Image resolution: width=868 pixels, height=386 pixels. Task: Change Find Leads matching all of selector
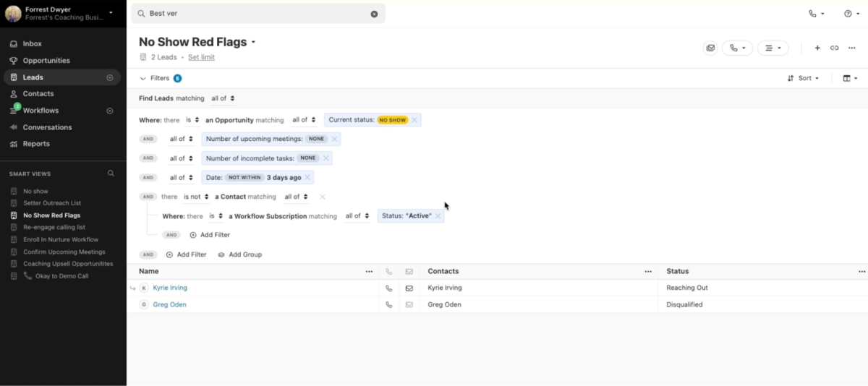(x=223, y=98)
